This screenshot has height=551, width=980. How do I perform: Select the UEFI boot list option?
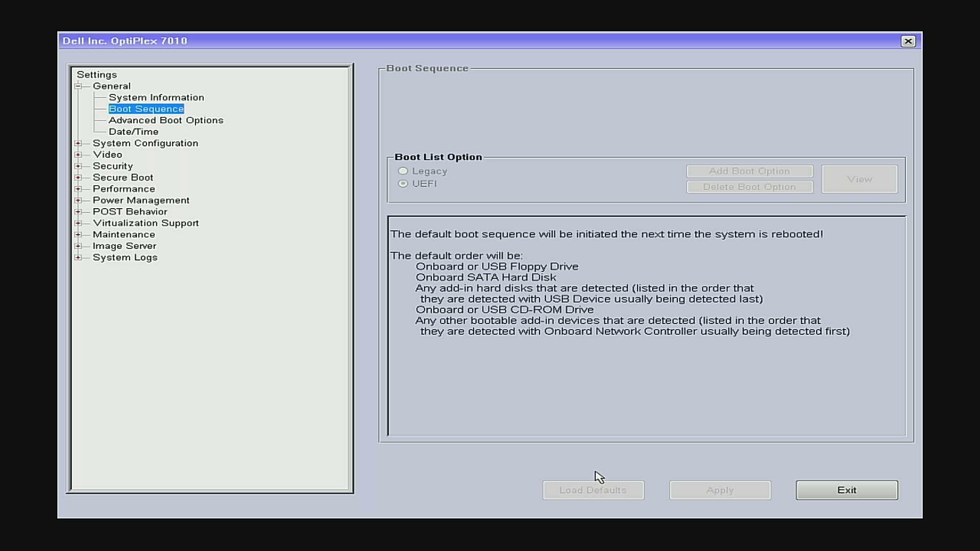403,184
